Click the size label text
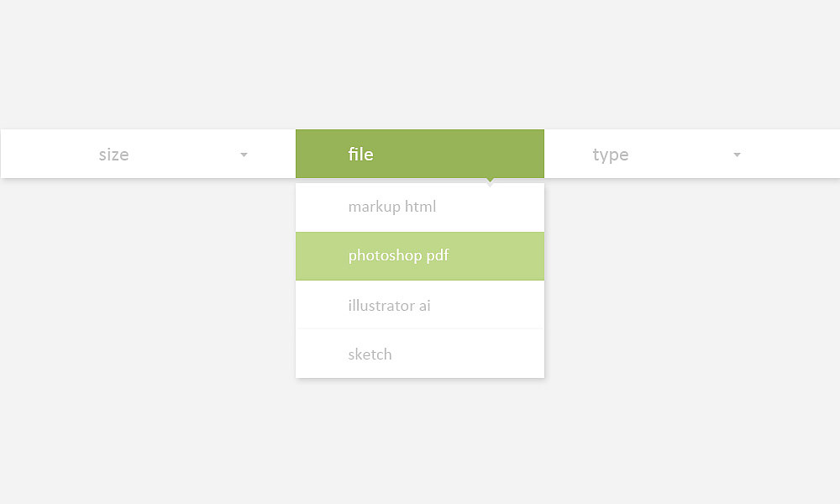Image resolution: width=840 pixels, height=504 pixels. [113, 155]
